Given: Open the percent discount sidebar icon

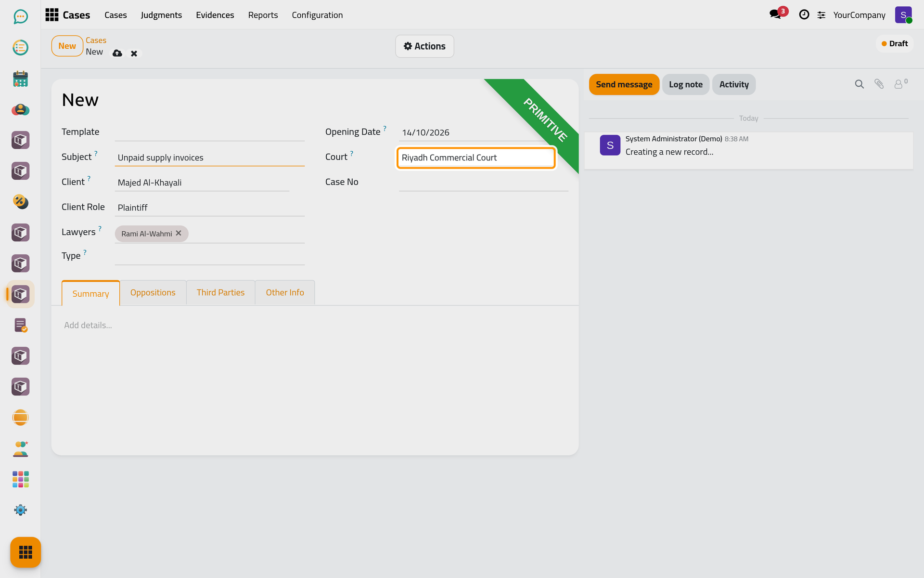Looking at the screenshot, I should [x=20, y=202].
